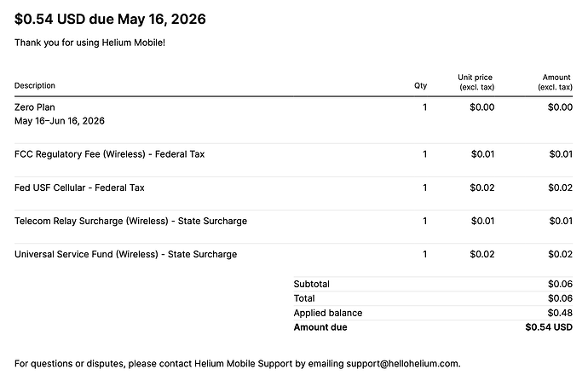Click the Amount (excl. tax) column header
Viewport: 588px width, 375px height.
click(555, 82)
